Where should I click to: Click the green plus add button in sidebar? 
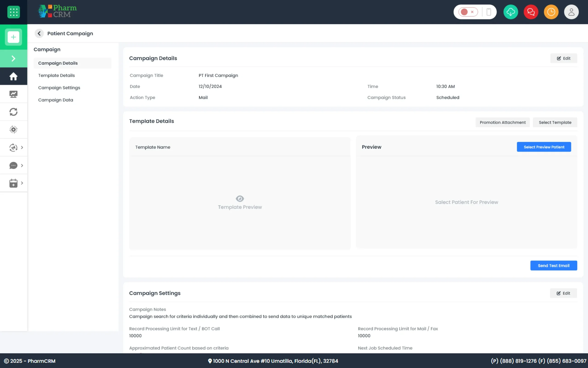point(13,37)
